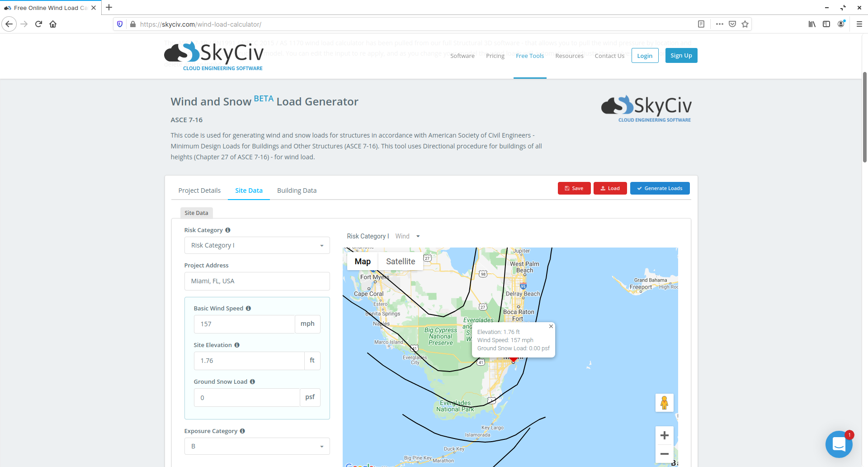868x467 pixels.
Task: Click the SkyCiv logo in header
Action: (x=214, y=56)
